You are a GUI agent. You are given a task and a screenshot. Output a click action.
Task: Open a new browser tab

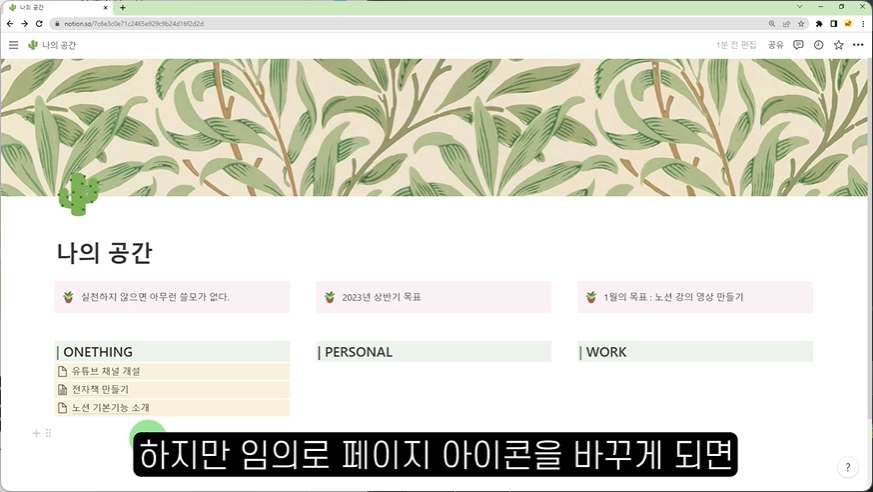click(x=122, y=8)
